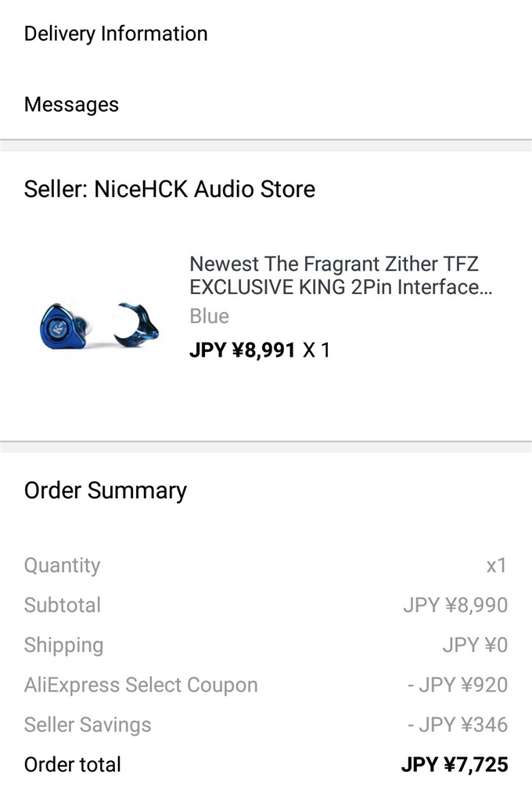
Task: Open the Fragrant Zither TFZ product title
Action: (344, 275)
